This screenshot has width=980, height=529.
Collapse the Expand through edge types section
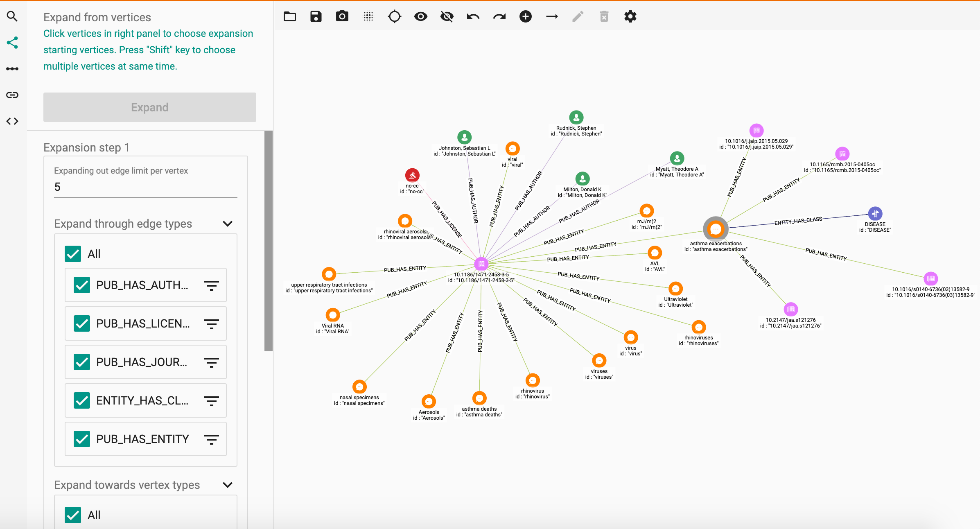228,224
